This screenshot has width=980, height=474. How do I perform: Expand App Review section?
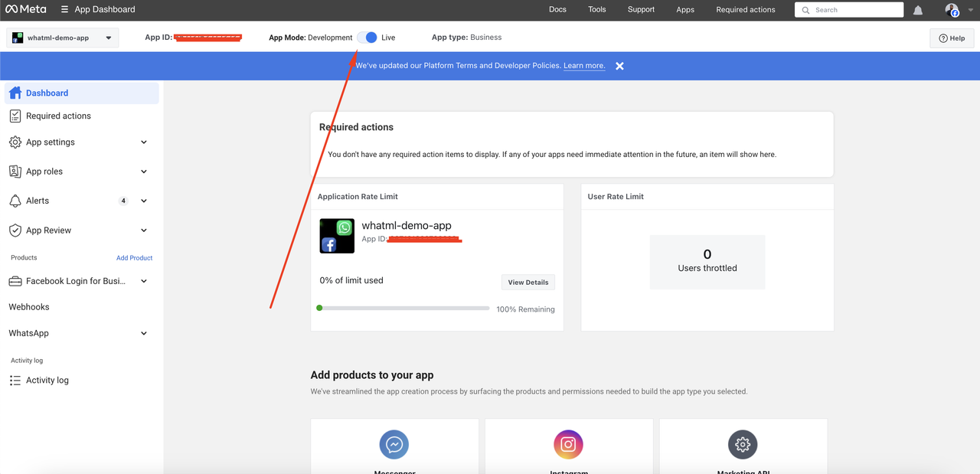pos(144,230)
